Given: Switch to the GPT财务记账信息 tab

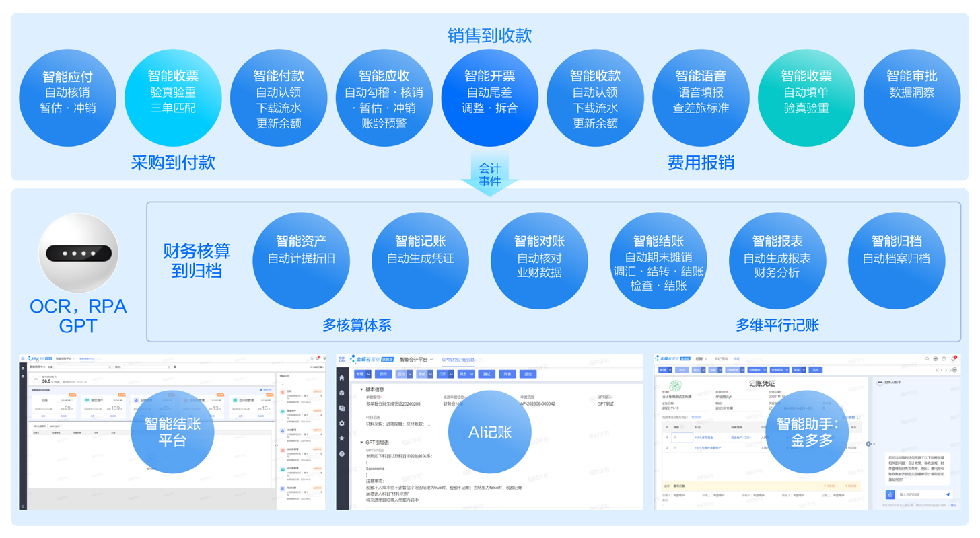Looking at the screenshot, I should coord(458,360).
